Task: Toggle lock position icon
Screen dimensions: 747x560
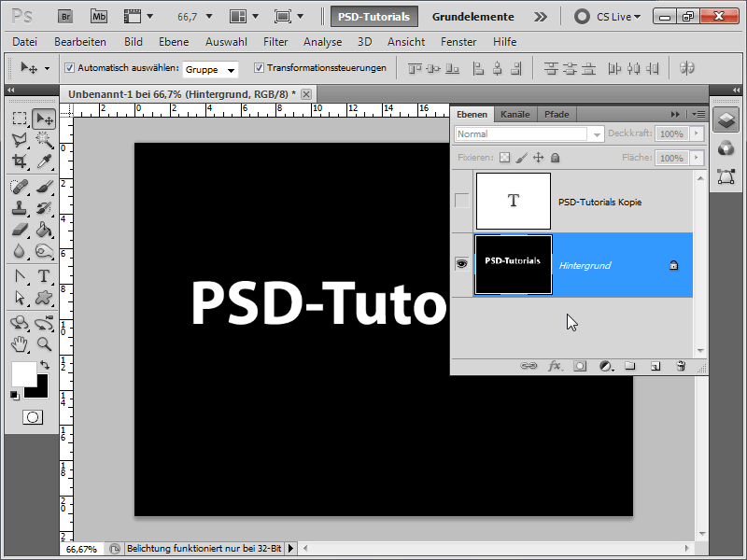Action: point(539,158)
